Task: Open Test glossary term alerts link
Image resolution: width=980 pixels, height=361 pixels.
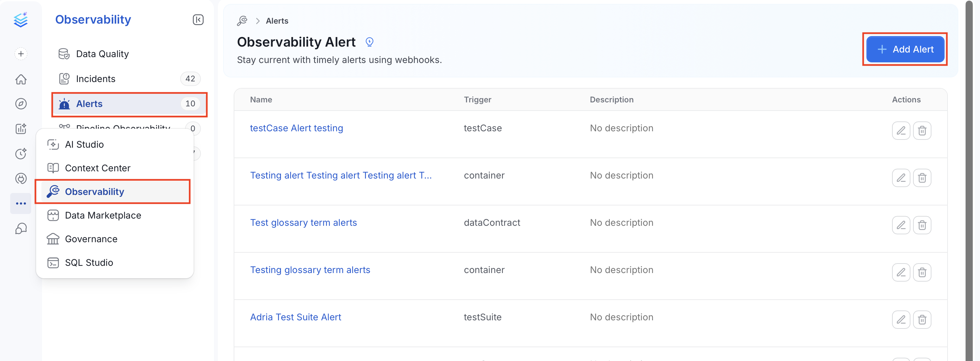Action: [303, 223]
